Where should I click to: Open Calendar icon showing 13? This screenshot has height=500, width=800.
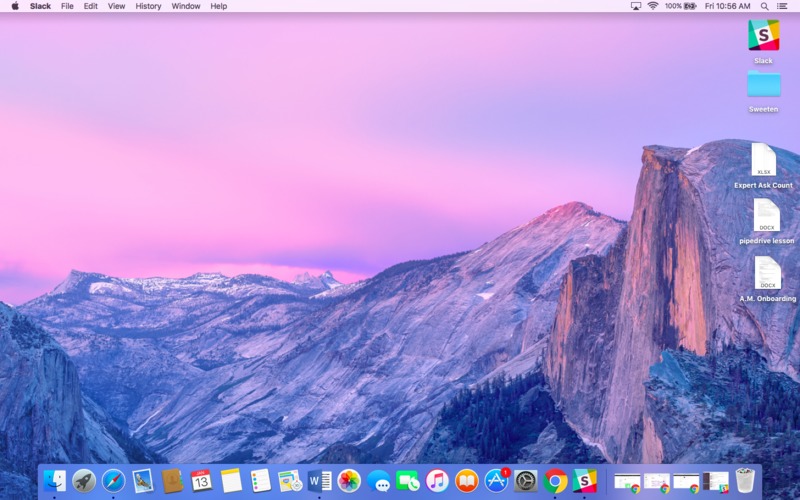(201, 481)
